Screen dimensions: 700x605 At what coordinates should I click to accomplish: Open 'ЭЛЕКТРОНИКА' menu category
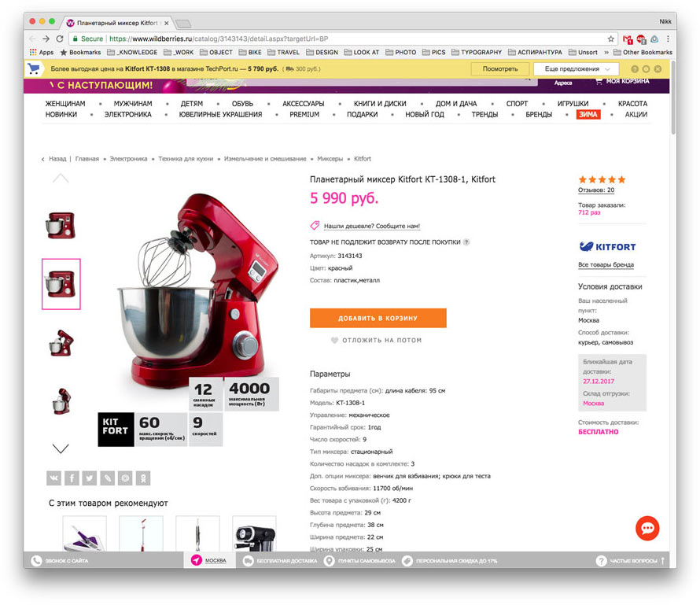coord(127,114)
